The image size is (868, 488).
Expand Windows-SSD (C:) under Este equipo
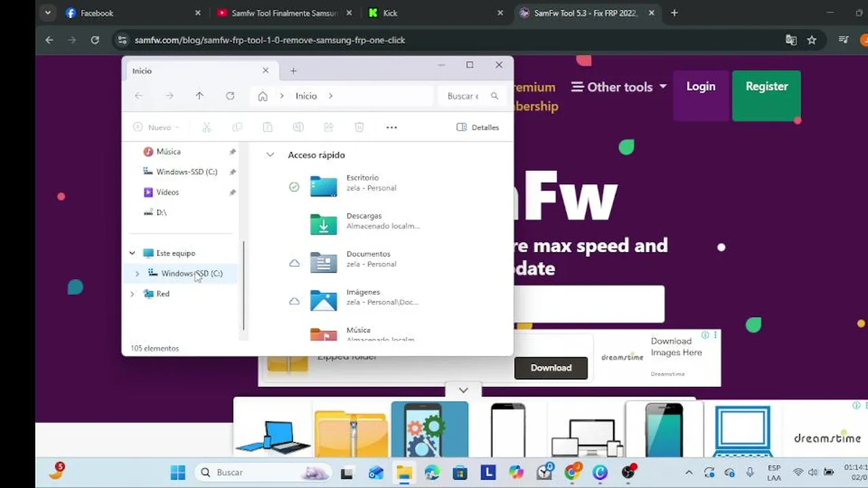pos(137,274)
